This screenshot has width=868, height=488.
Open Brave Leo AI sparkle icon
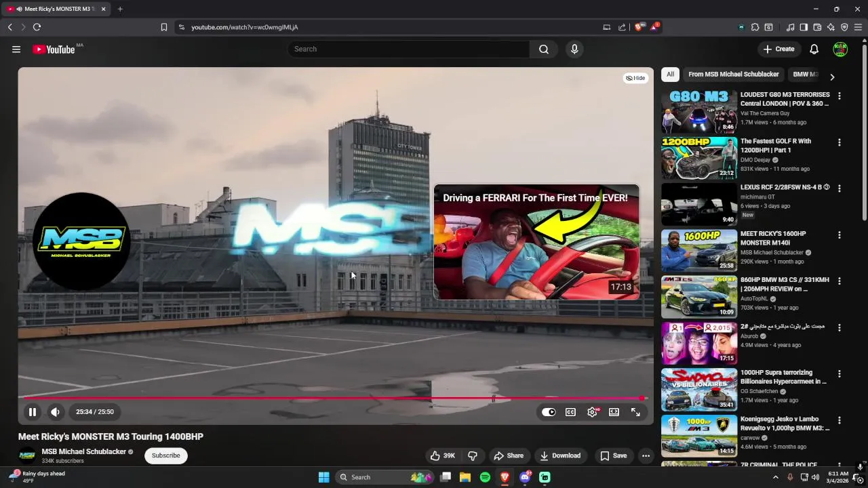831,27
